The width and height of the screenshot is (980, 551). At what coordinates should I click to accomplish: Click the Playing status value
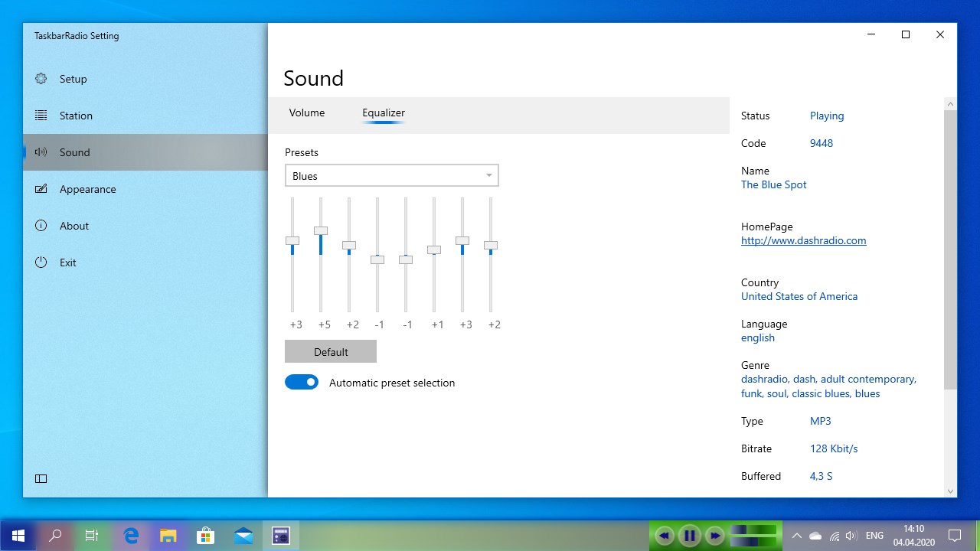(x=827, y=116)
